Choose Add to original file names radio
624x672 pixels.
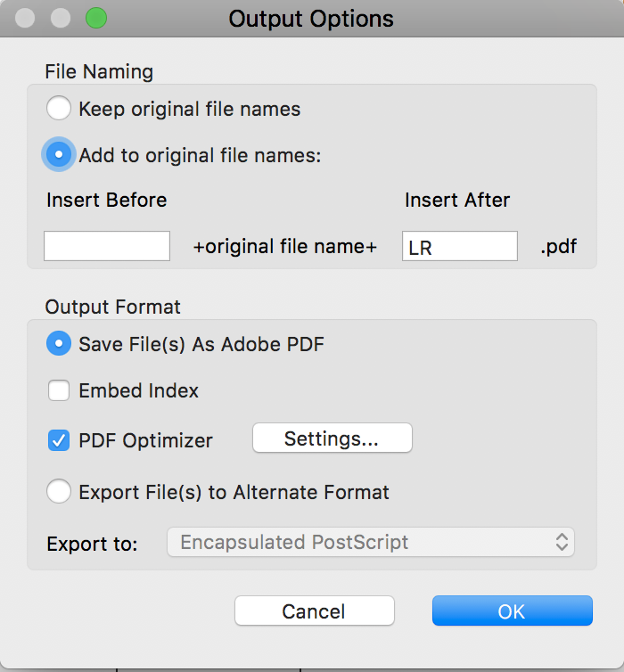[x=59, y=155]
